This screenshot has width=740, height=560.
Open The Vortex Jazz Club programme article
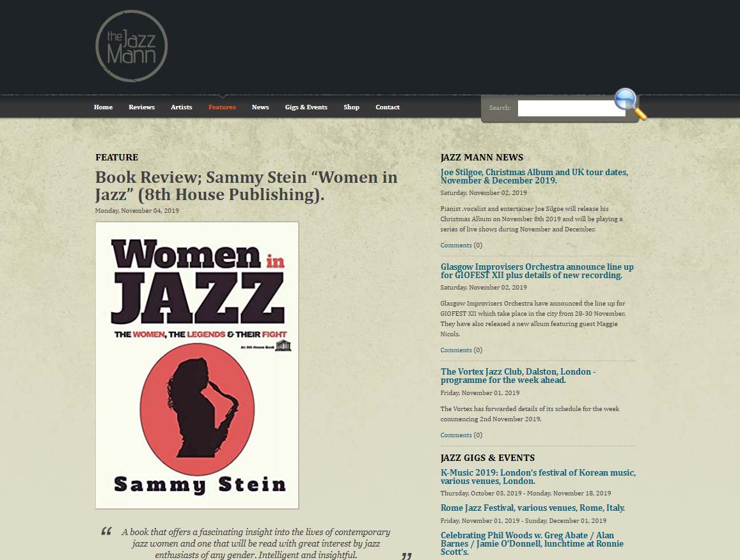[518, 375]
